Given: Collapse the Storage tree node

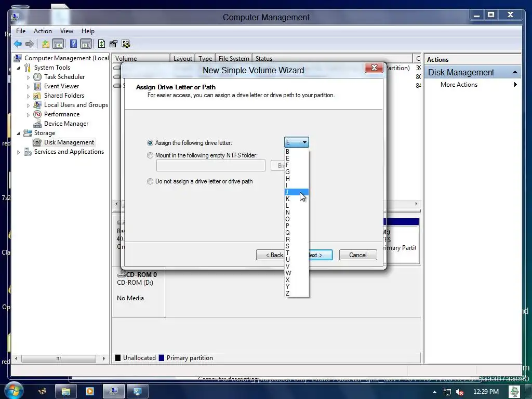Looking at the screenshot, I should click(x=18, y=134).
